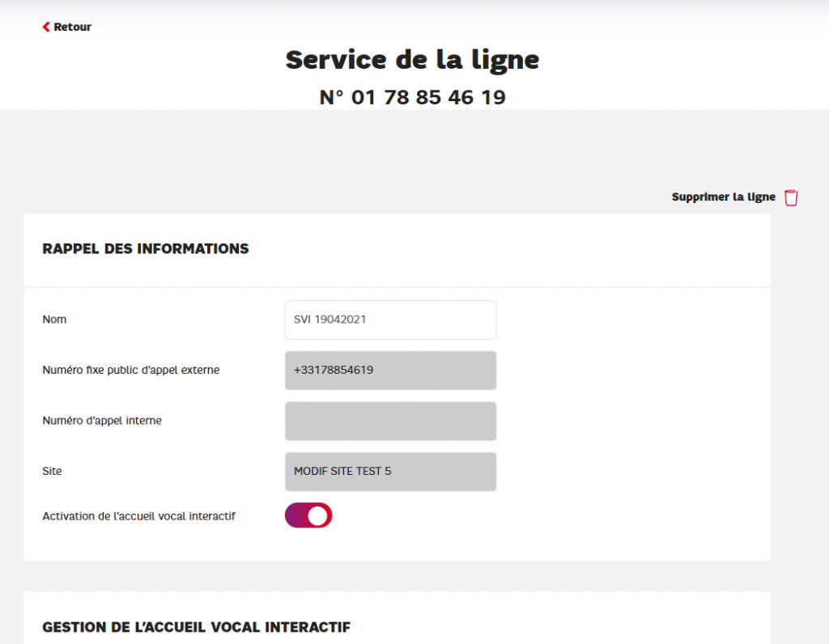The height and width of the screenshot is (644, 829).
Task: Click the Service de la ligne title
Action: point(412,60)
